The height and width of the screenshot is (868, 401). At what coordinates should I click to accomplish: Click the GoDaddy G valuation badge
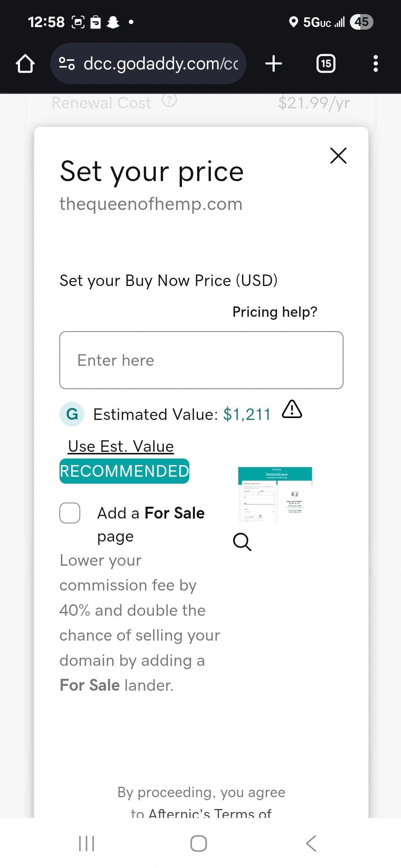72,414
